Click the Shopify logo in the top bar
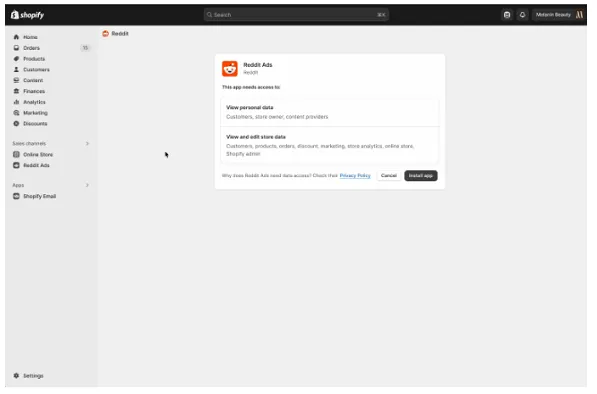This screenshot has width=597, height=394. pyautogui.click(x=27, y=15)
